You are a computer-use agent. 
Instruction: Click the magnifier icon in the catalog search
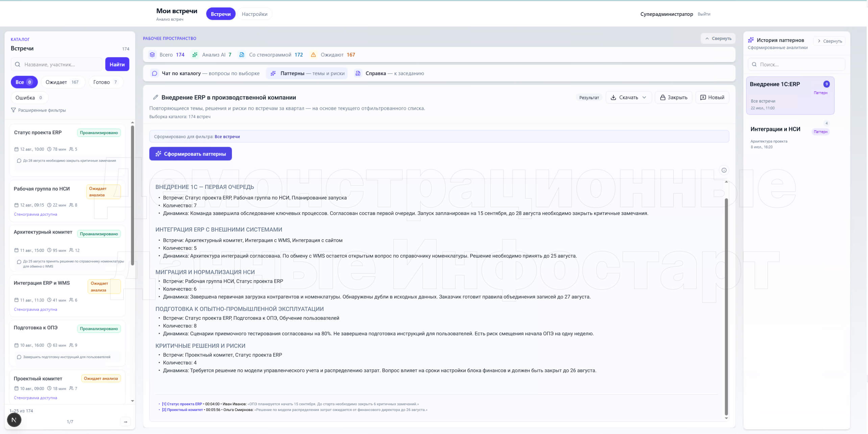pyautogui.click(x=18, y=64)
